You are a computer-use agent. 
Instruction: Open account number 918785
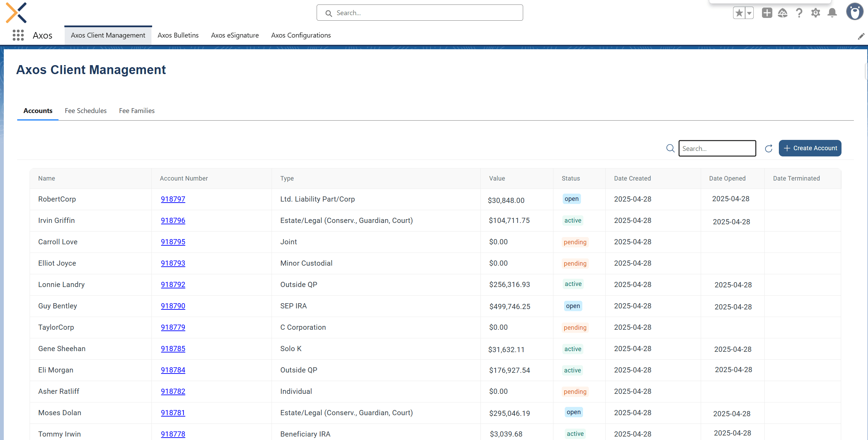coord(173,349)
